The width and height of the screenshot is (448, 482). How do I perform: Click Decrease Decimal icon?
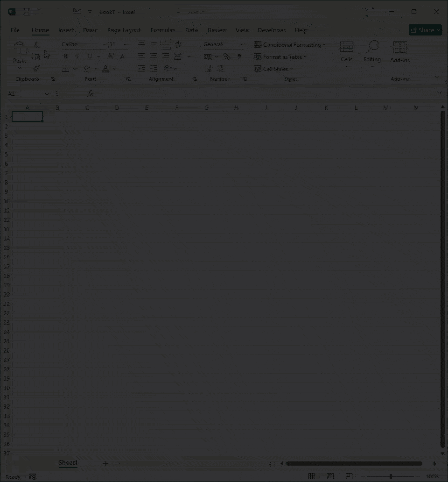220,68
